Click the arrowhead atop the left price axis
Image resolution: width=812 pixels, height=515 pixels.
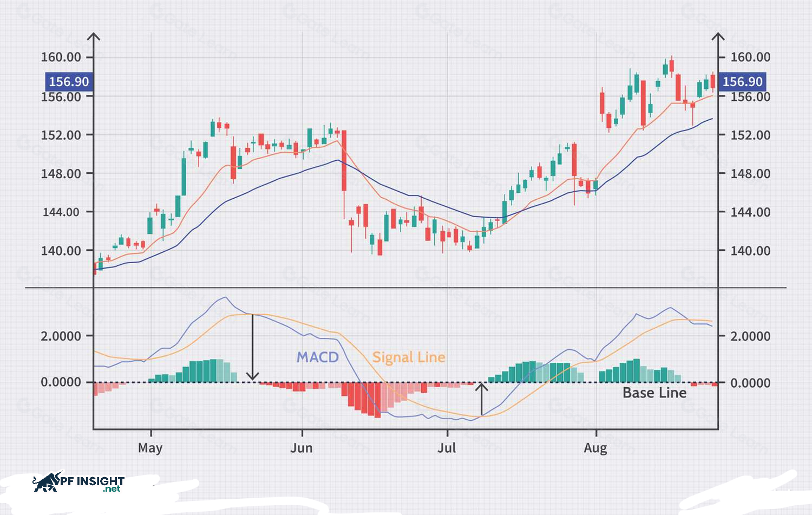(94, 37)
